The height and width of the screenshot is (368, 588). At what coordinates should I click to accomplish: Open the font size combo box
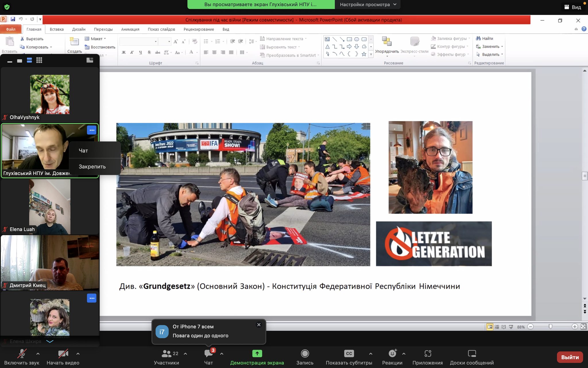click(165, 42)
